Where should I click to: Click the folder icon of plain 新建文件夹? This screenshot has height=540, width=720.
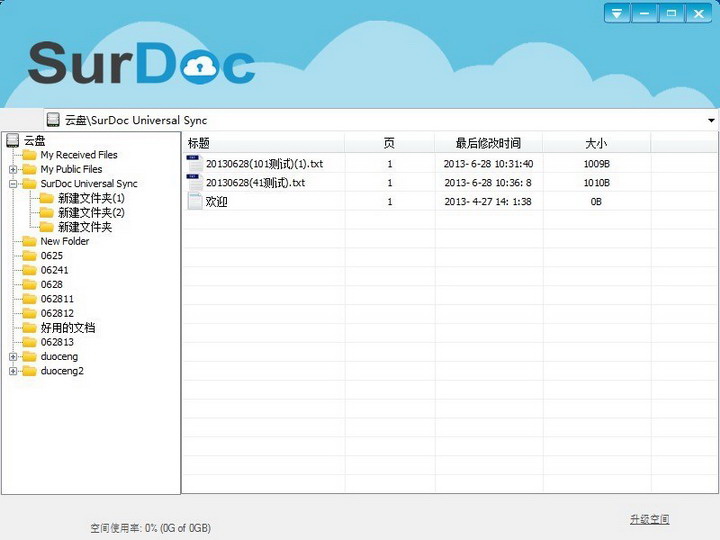(46, 227)
